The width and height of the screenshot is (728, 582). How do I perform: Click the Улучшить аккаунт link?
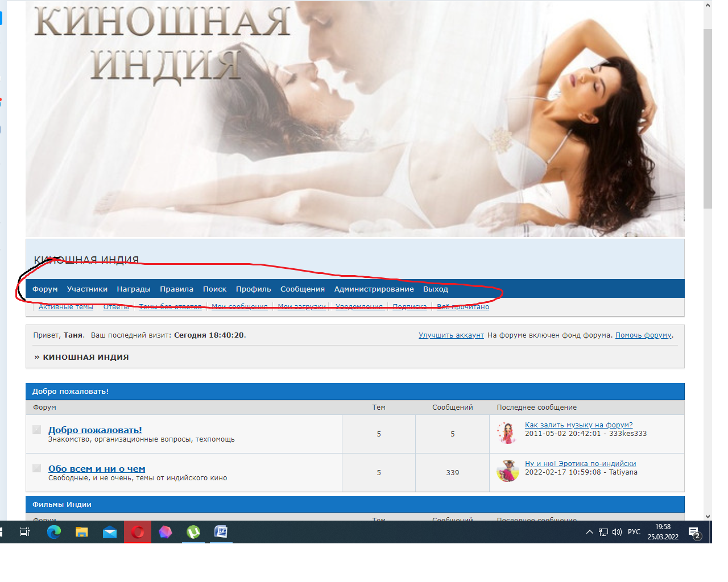(451, 335)
